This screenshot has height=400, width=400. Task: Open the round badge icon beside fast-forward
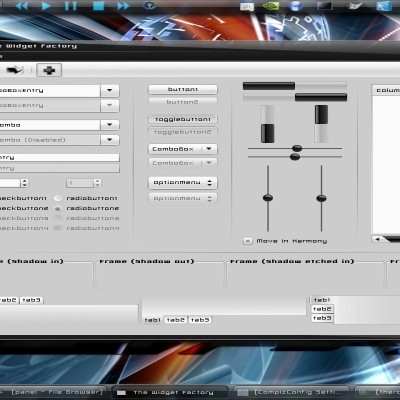tap(149, 6)
